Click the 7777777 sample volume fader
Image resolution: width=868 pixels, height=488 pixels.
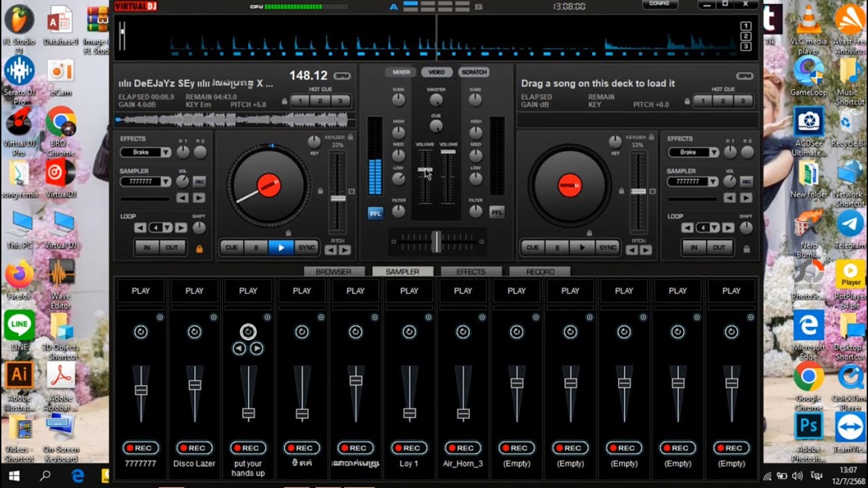[x=141, y=390]
